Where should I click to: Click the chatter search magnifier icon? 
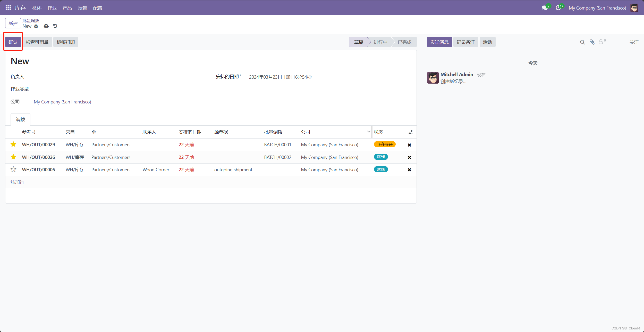tap(582, 42)
